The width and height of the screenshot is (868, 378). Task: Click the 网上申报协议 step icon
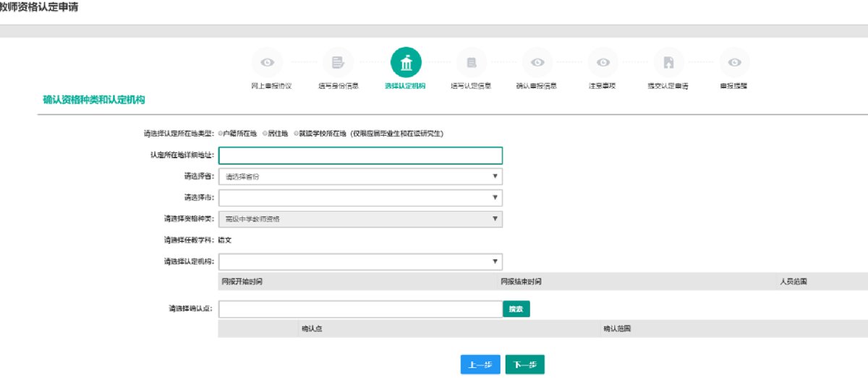[x=267, y=63]
